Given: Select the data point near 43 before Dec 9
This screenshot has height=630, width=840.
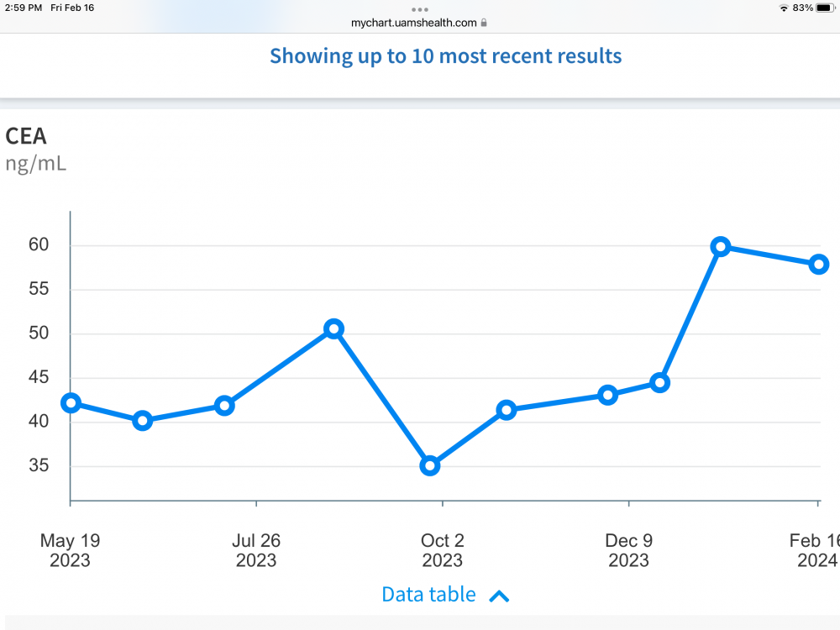Looking at the screenshot, I should click(607, 396).
